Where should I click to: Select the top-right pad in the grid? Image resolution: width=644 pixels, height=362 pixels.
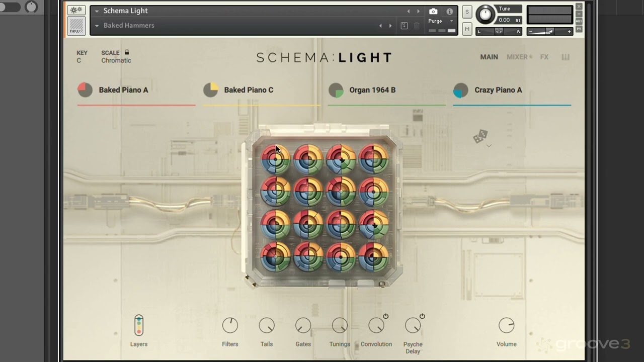pyautogui.click(x=373, y=159)
